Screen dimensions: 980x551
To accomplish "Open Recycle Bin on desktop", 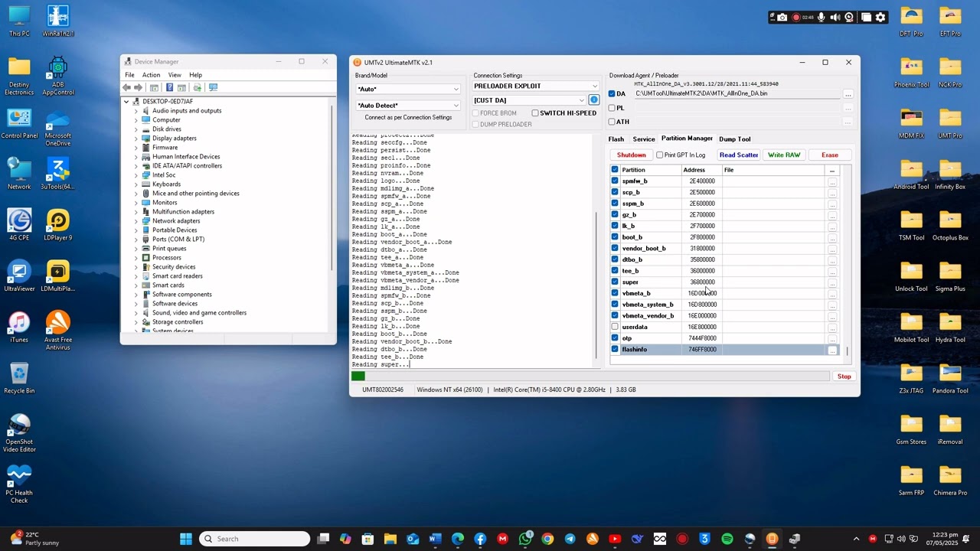I will coord(19,378).
